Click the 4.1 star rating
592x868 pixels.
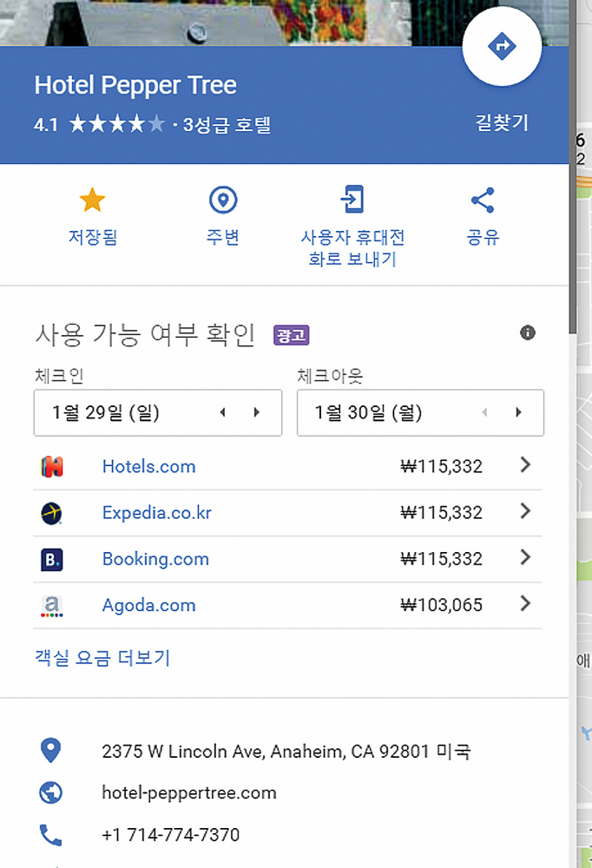[x=99, y=124]
